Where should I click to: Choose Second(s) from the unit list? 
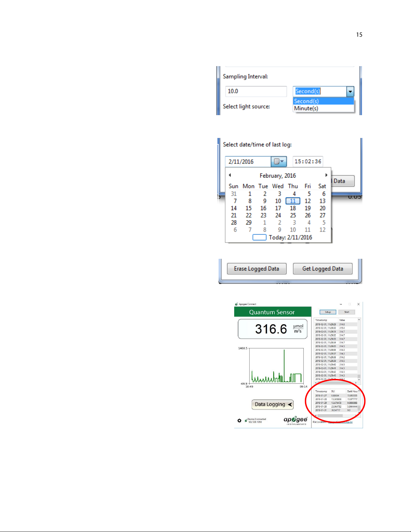pyautogui.click(x=323, y=101)
